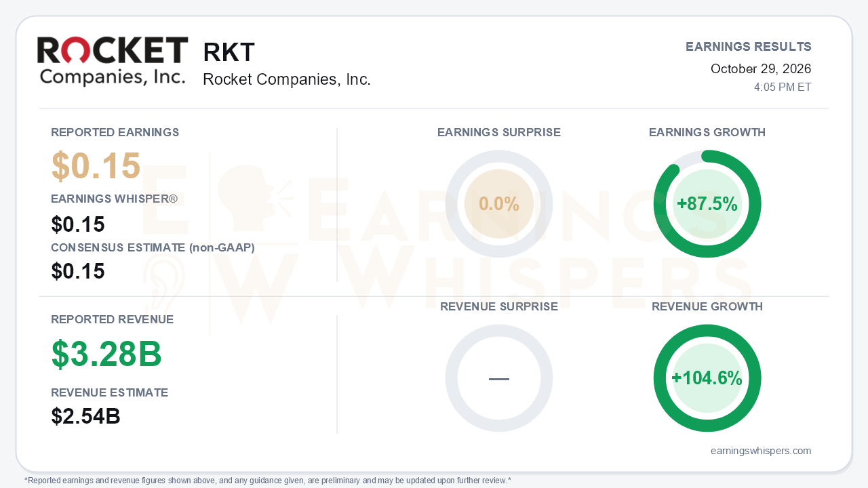868x488 pixels.
Task: Click the REPORTED EARNINGS label
Action: pyautogui.click(x=115, y=132)
